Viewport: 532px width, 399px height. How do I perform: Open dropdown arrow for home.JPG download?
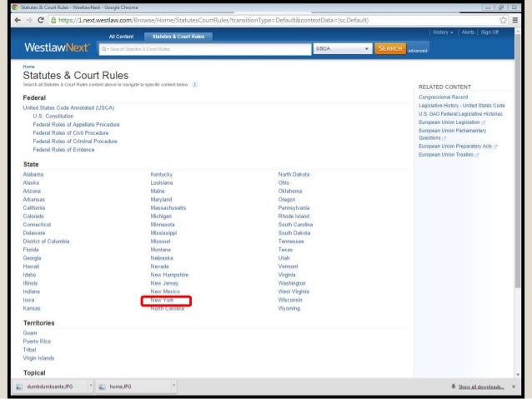click(173, 386)
